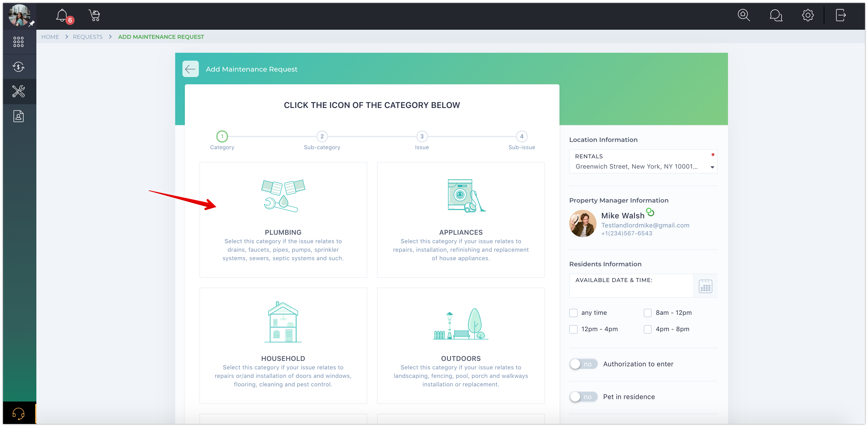
Task: Click the OUTDOORS category title
Action: click(461, 358)
